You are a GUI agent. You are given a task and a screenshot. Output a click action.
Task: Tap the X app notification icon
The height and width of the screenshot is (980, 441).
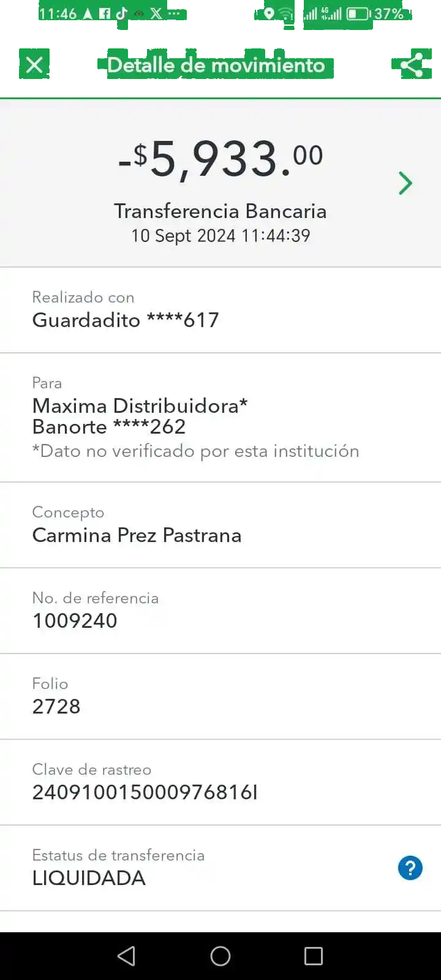(156, 13)
